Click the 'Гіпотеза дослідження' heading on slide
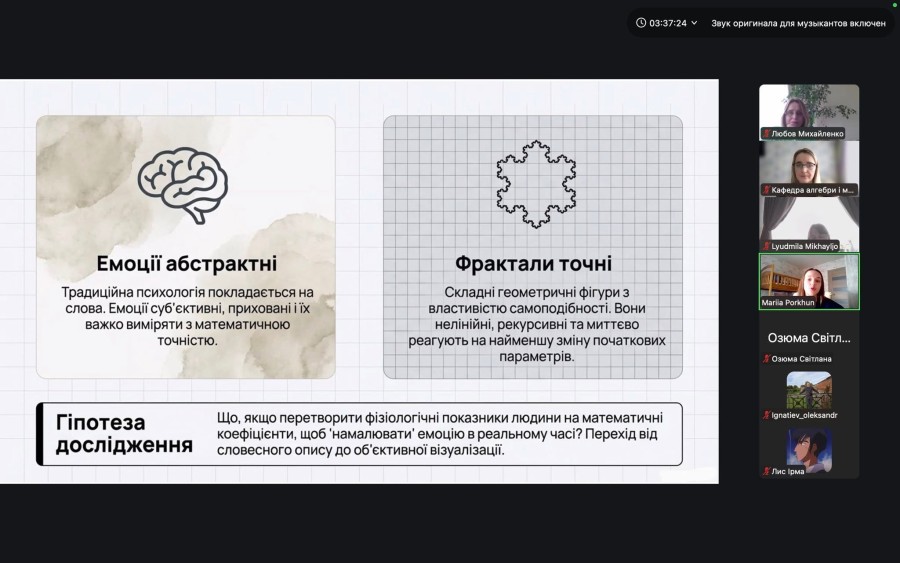 coord(124,433)
